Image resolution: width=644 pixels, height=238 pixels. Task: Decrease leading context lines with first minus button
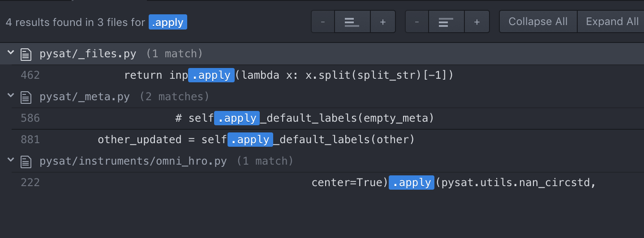coord(323,22)
